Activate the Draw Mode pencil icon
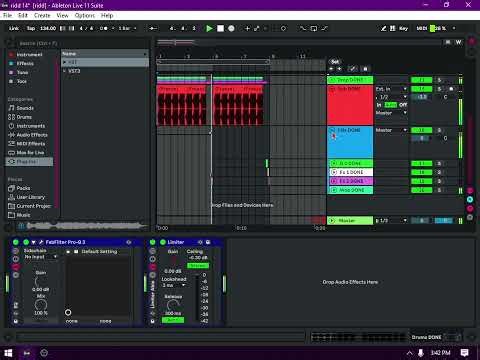The height and width of the screenshot is (360, 480). 384,29
